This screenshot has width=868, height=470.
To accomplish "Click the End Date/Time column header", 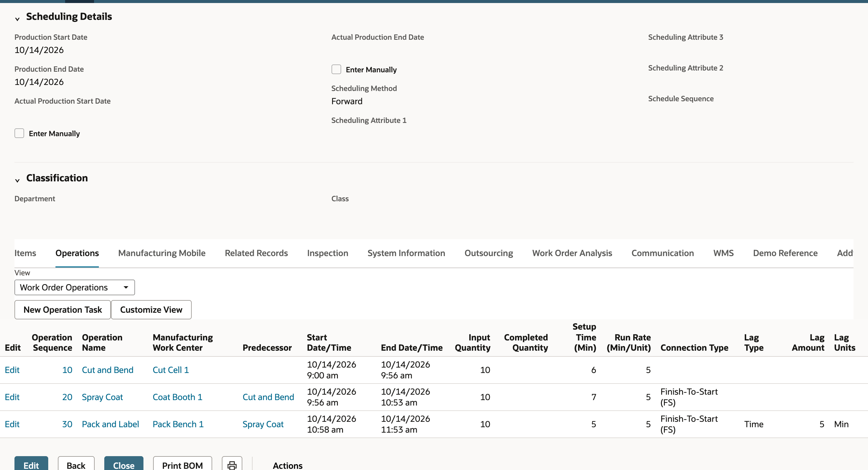I will click(412, 347).
